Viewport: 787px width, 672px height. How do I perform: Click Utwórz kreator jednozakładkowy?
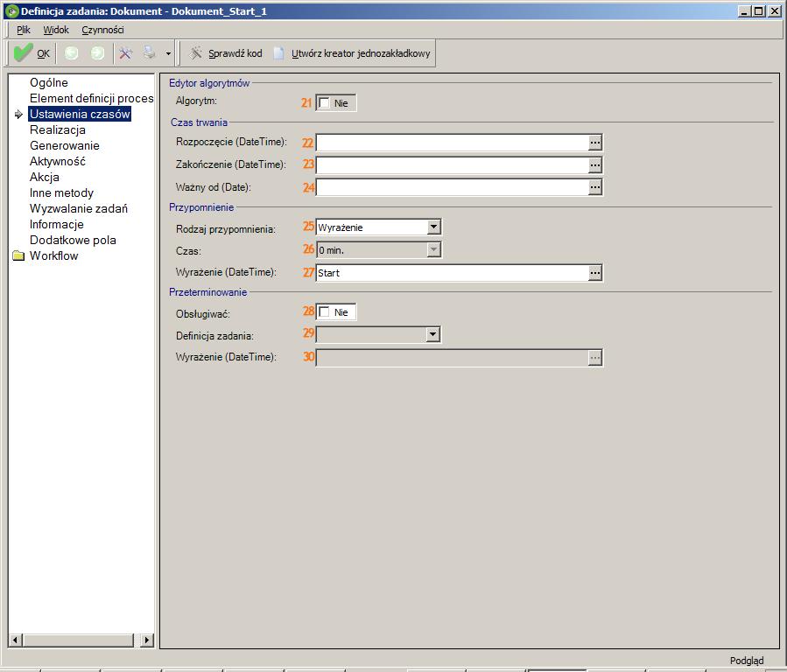tap(352, 53)
